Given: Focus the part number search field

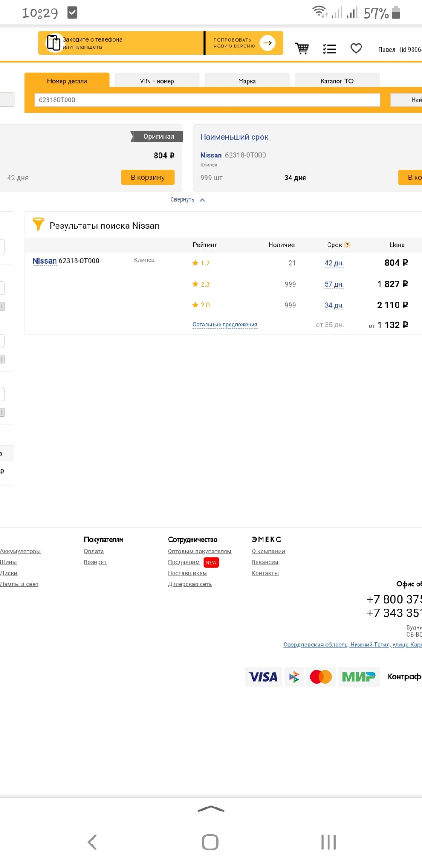Looking at the screenshot, I should [207, 100].
